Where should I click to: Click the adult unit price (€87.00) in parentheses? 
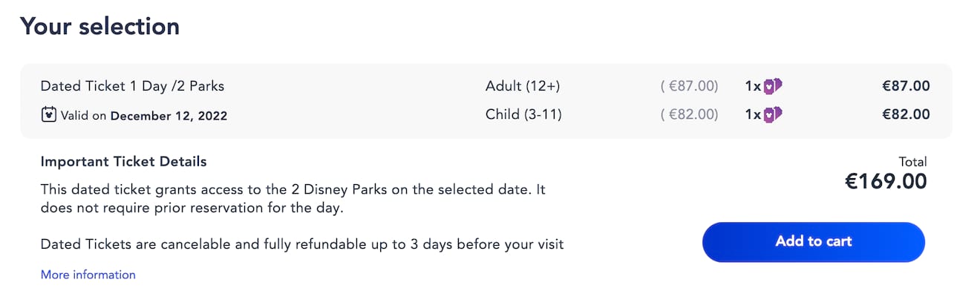pyautogui.click(x=690, y=86)
